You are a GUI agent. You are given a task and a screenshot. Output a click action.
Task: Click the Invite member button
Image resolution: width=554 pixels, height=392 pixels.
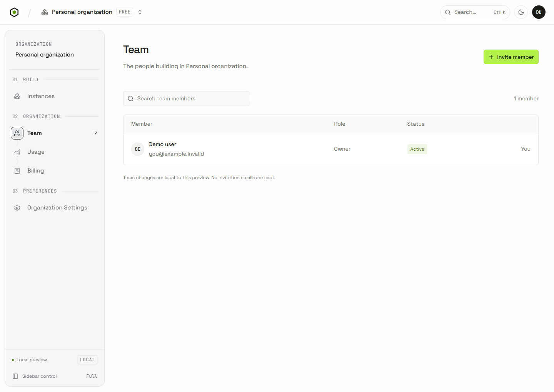(x=511, y=57)
